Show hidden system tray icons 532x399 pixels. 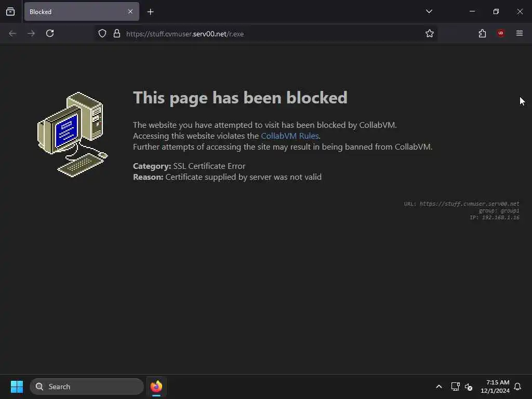click(x=438, y=387)
